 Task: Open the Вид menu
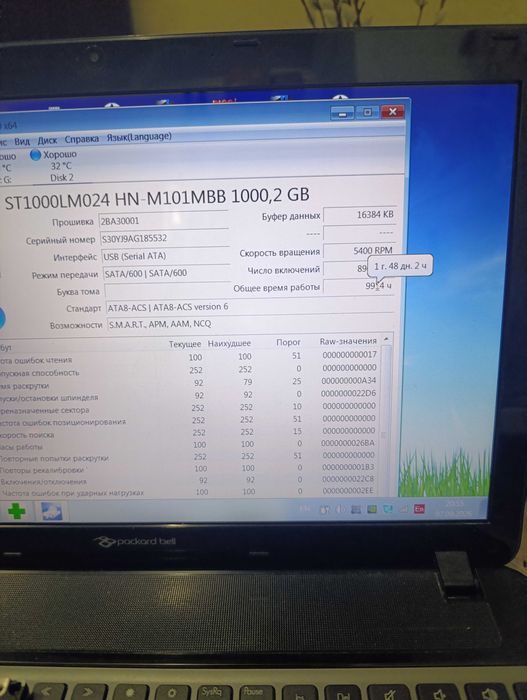tap(21, 142)
